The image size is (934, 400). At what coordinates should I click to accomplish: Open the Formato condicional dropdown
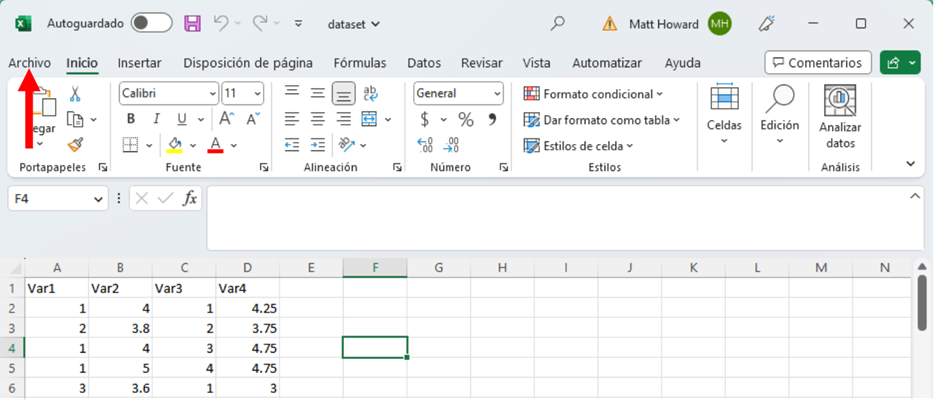tap(594, 94)
